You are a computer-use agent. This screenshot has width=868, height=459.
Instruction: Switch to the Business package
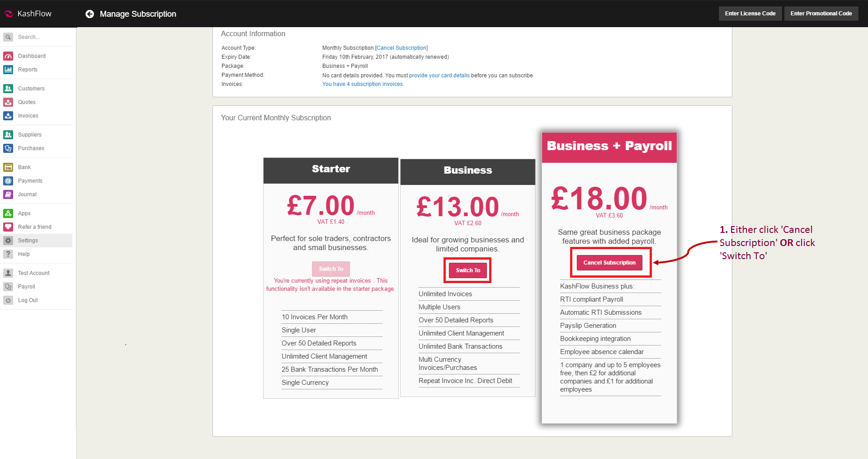[x=467, y=270]
